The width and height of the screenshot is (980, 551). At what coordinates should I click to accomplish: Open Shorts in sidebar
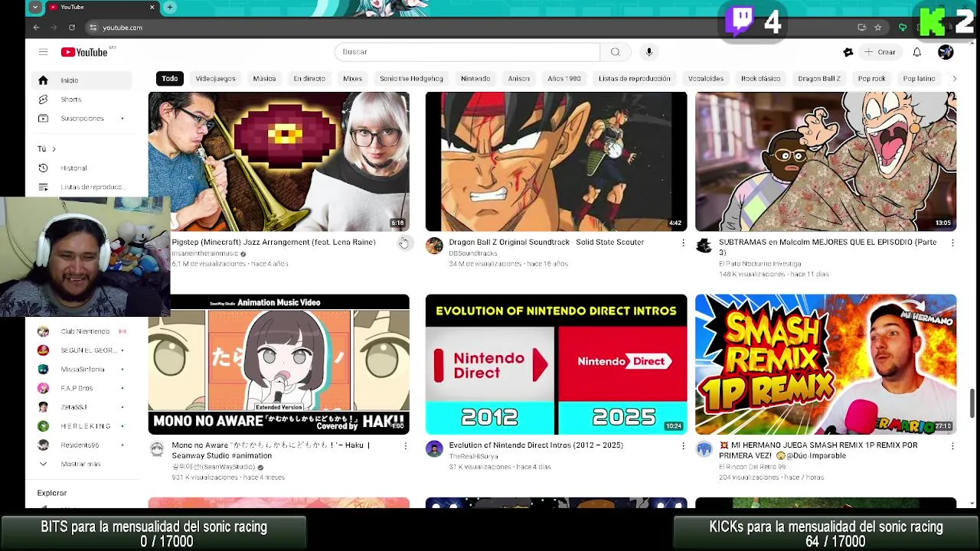point(83,99)
